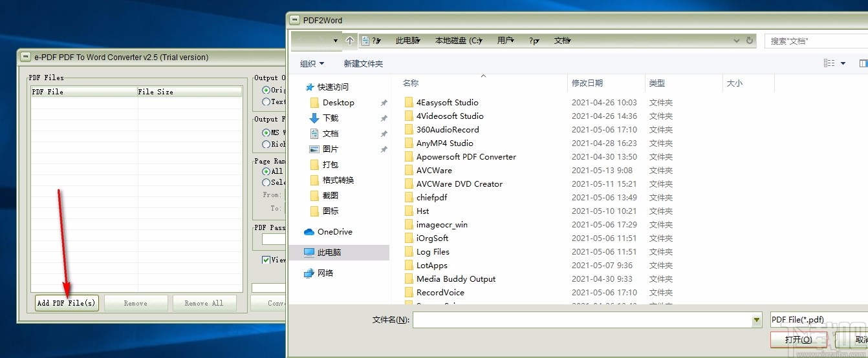Select the iOrgSoft folder name
Viewport: 868px width, 358px height.
[x=432, y=238]
